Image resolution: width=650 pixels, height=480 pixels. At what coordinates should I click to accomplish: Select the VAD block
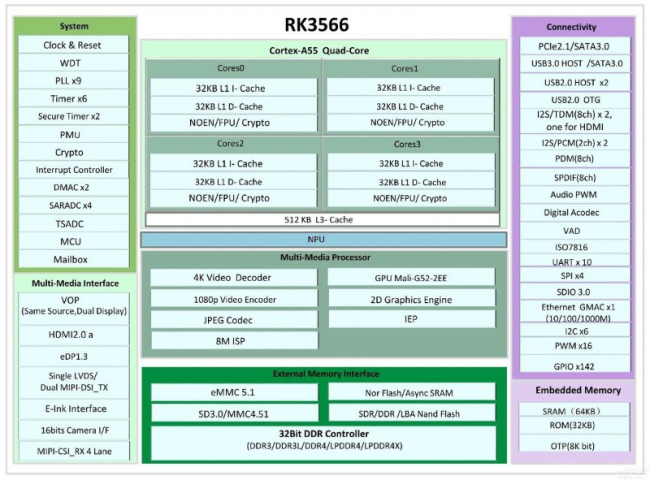pyautogui.click(x=575, y=230)
